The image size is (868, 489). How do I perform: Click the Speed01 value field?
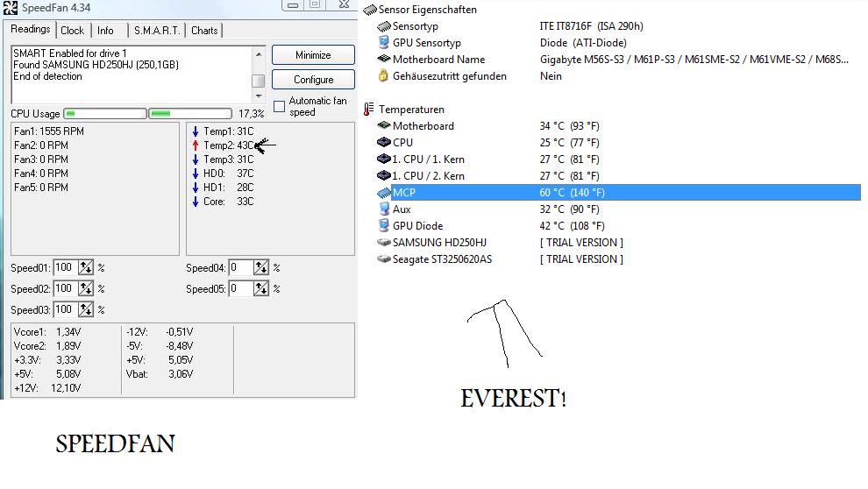click(x=66, y=268)
